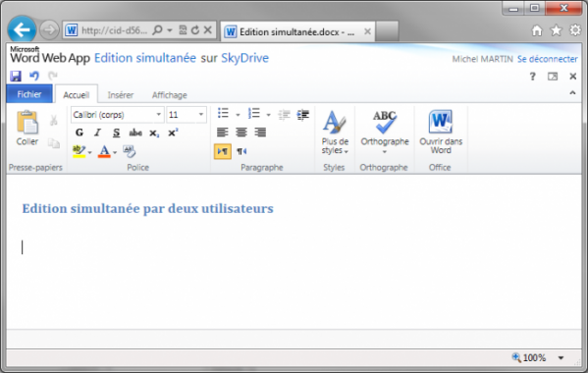Expand bullet list style options
588x373 pixels.
[x=238, y=115]
